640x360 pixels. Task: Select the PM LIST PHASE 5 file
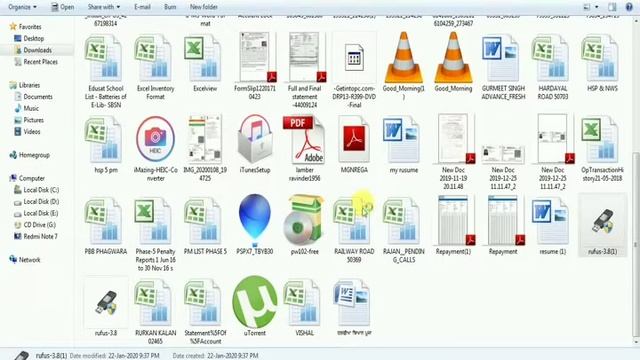pyautogui.click(x=205, y=226)
